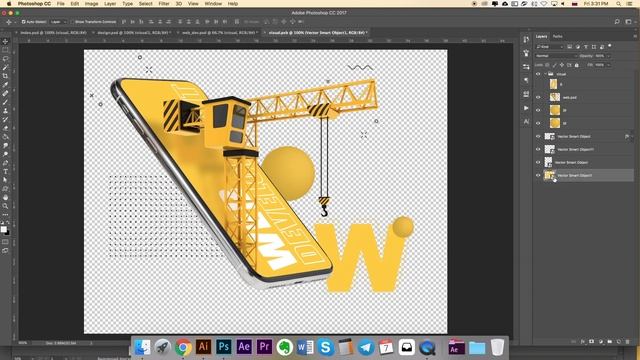
Task: Collapse the visual layer group
Action: (545, 74)
